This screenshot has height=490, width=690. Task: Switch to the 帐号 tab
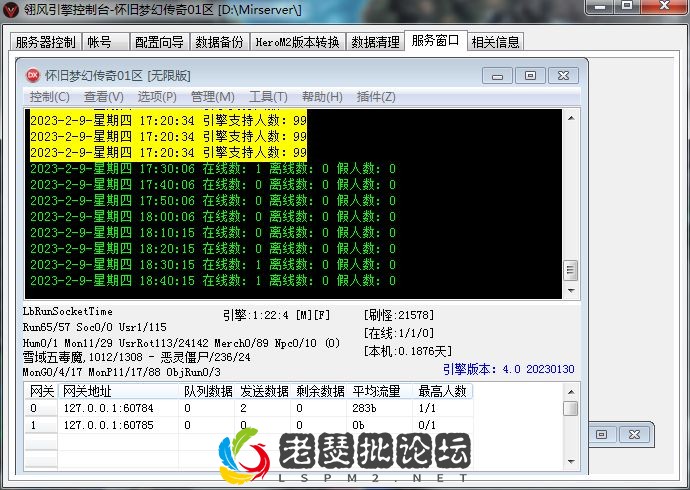pos(106,42)
